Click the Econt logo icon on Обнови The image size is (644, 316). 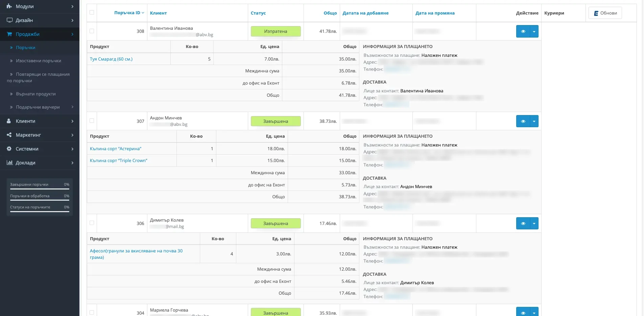596,13
